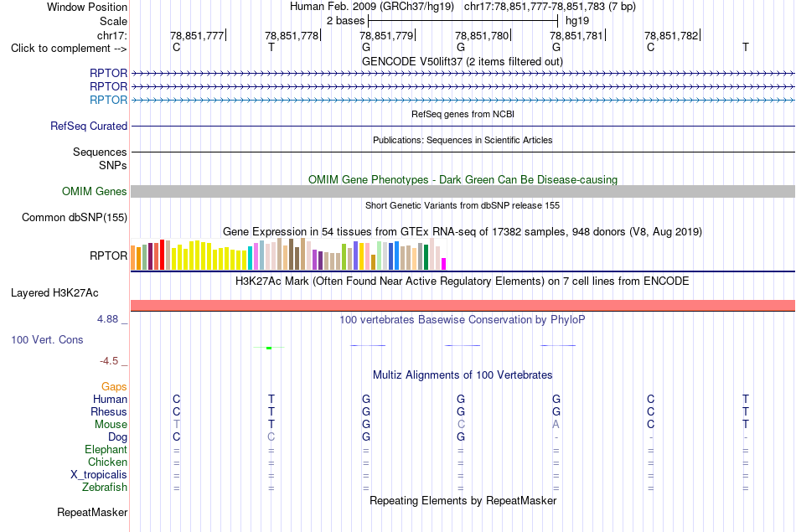Click the SNPs track label

click(x=113, y=166)
